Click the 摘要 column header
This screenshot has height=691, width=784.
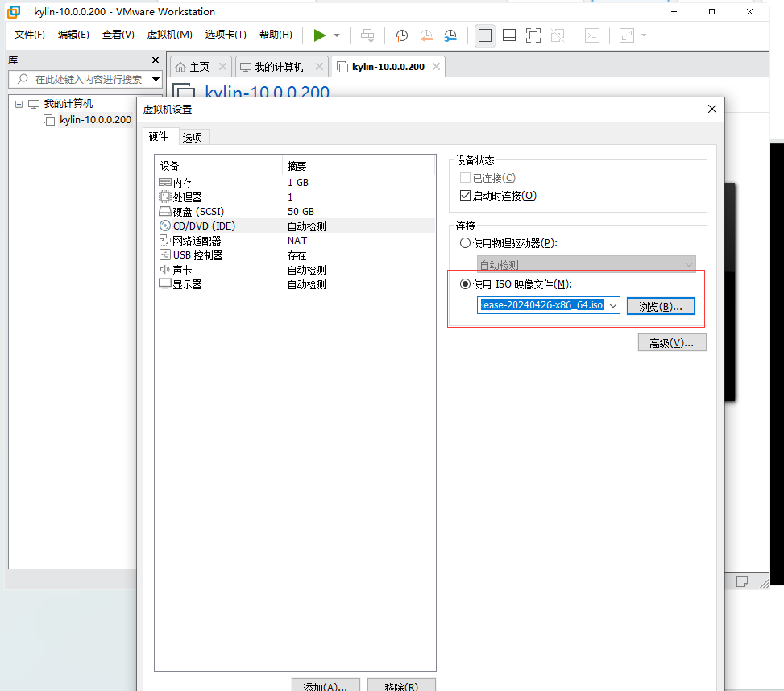pyautogui.click(x=359, y=166)
